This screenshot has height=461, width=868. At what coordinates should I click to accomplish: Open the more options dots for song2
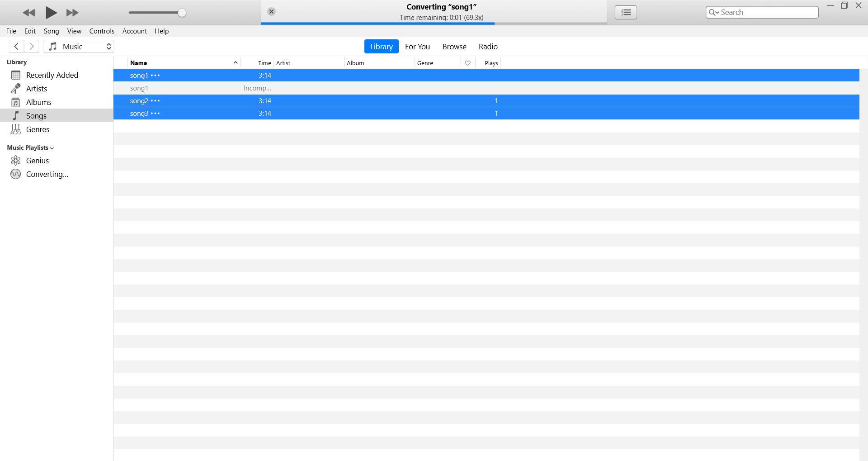[x=156, y=101]
